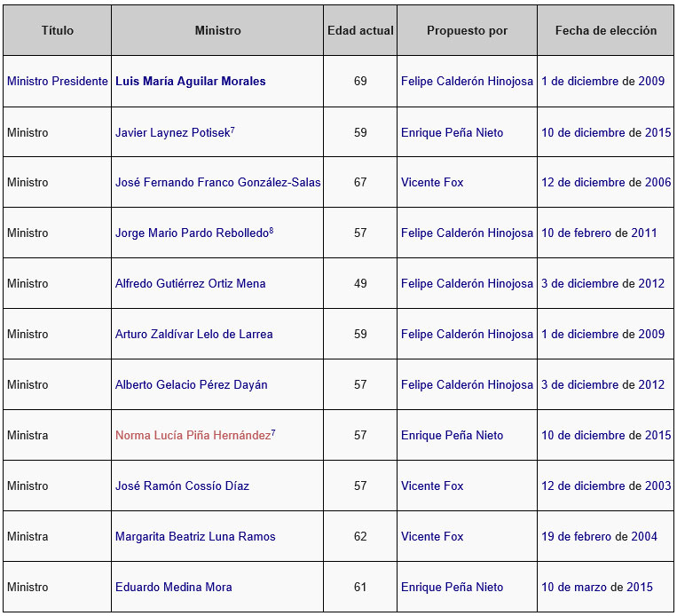Open the Eduardo Medina Mora link

173,588
